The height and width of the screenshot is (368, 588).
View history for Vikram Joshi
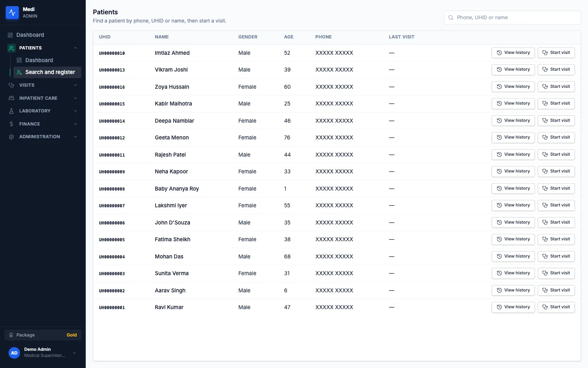coord(513,70)
